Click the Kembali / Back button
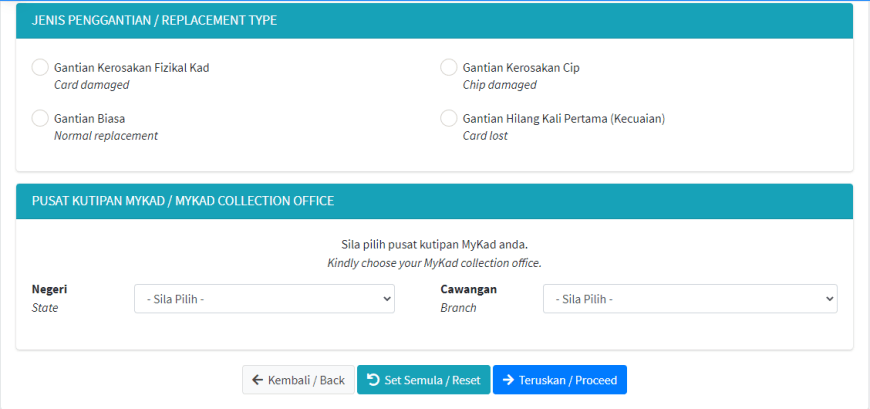 coord(298,380)
